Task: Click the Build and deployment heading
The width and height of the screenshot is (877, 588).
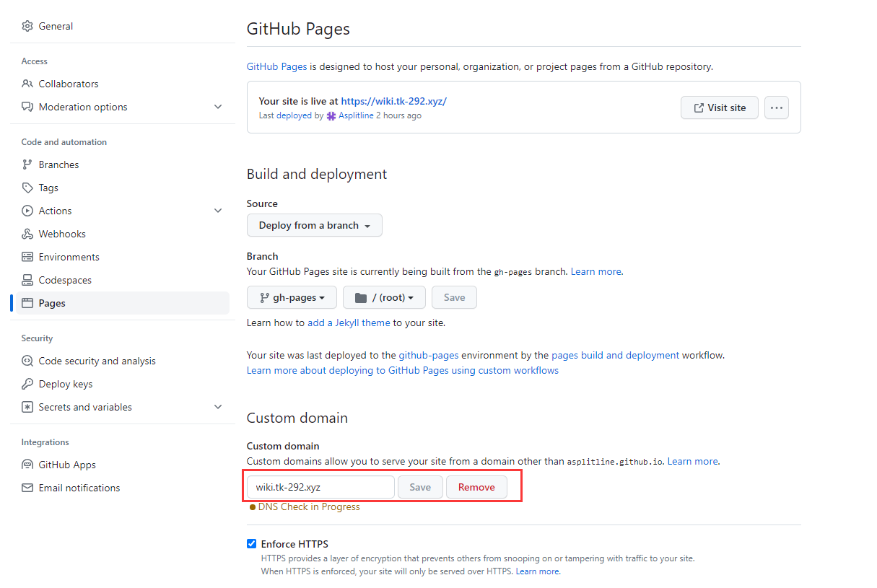Action: pos(317,174)
